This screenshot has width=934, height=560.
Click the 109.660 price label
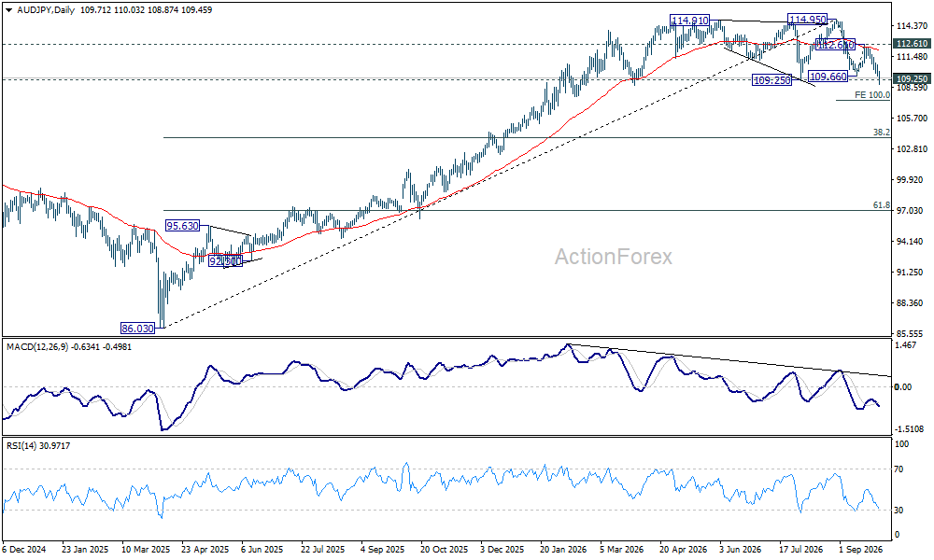tap(828, 77)
